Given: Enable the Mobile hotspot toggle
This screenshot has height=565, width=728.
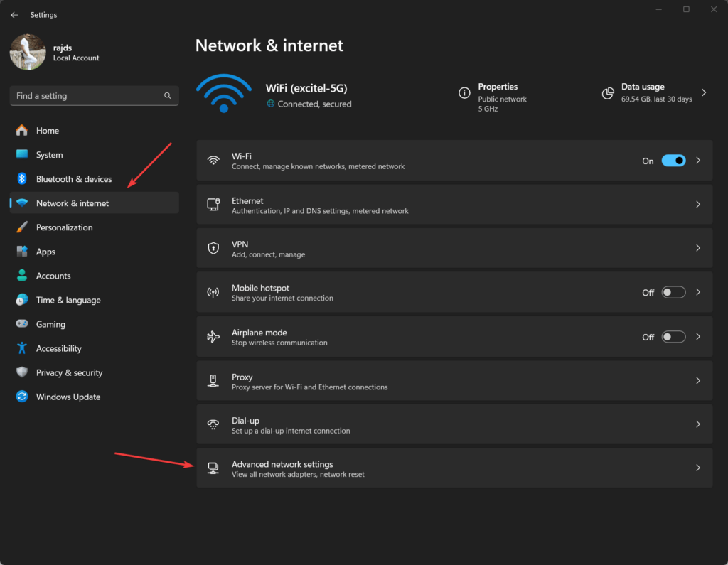Looking at the screenshot, I should [x=673, y=292].
